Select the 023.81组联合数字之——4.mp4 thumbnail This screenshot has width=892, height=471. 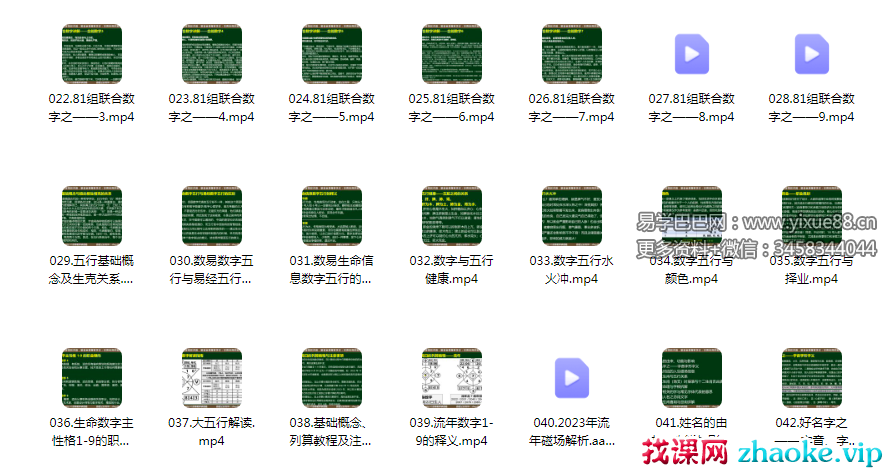tap(211, 54)
